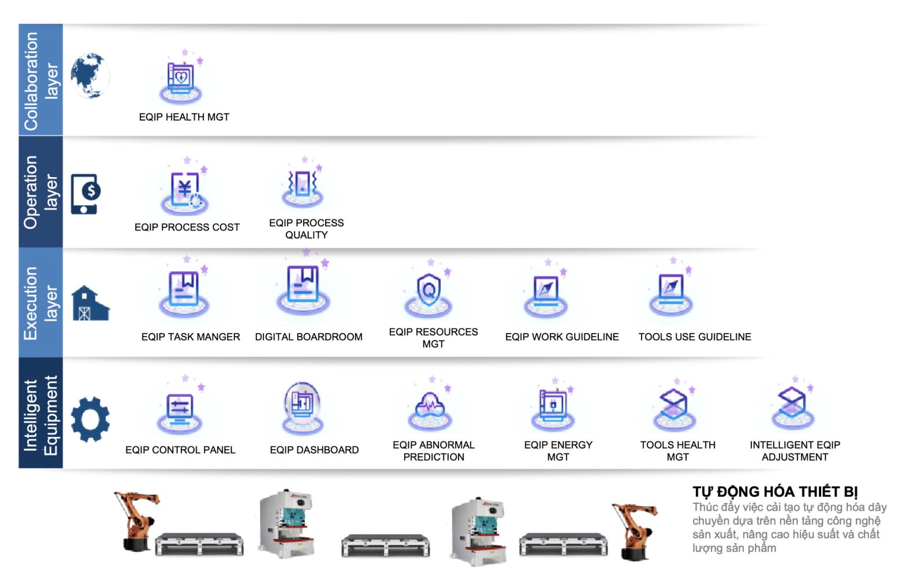Select the EQIP ENERGY MGT icon
Screen dimensions: 924x572
pyautogui.click(x=553, y=406)
